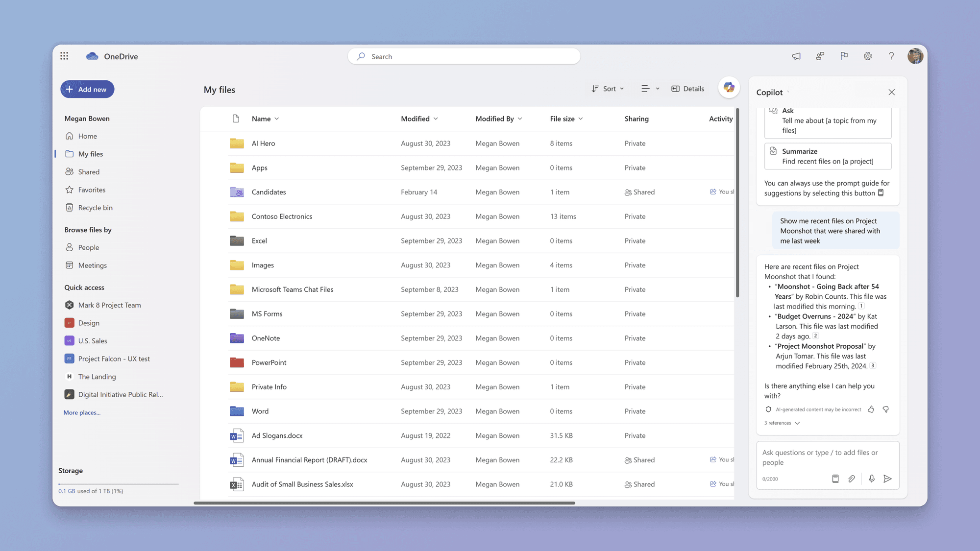
Task: Click the thumbs up feedback icon
Action: [x=871, y=409]
